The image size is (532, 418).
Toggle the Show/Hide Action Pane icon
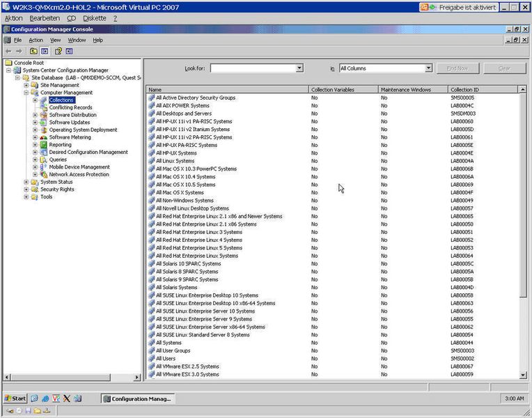pos(69,52)
